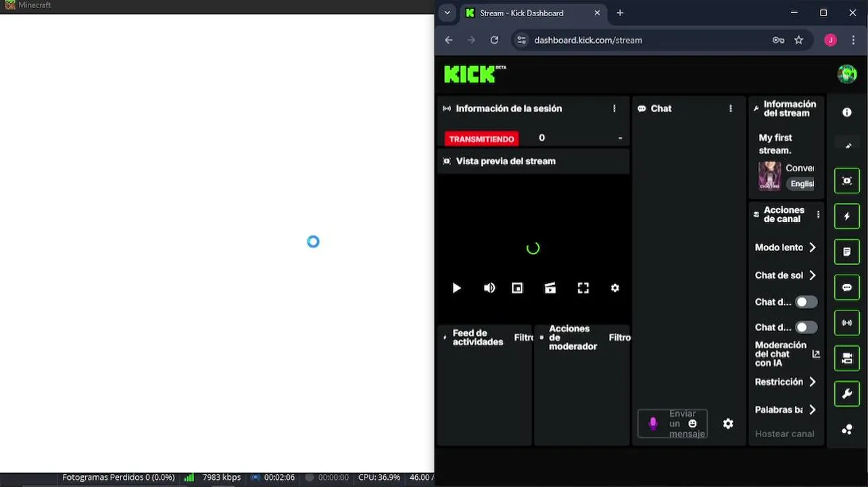
Task: Toggle the lightning bolt activity widget icon
Action: [x=847, y=216]
